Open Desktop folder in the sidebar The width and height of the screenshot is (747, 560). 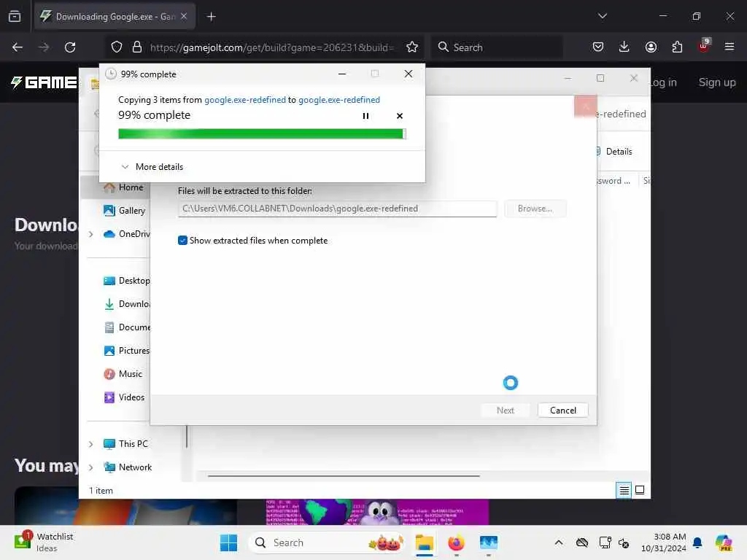(x=127, y=281)
